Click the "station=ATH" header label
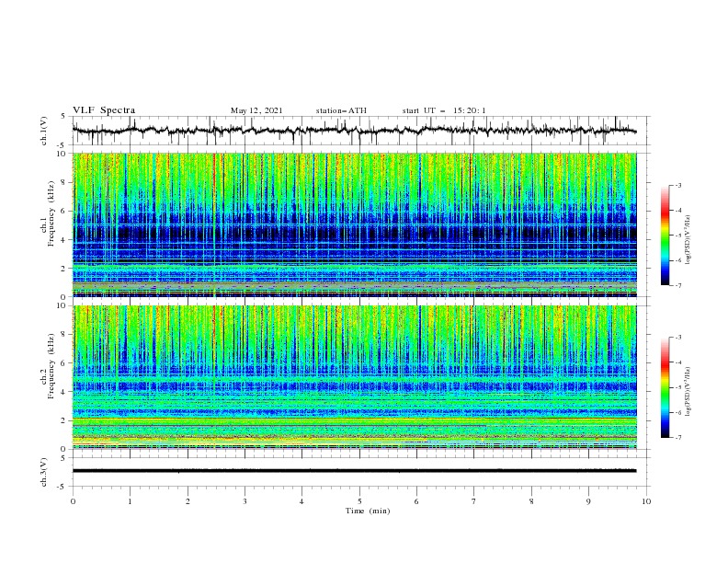The width and height of the screenshot is (728, 563). click(x=341, y=110)
